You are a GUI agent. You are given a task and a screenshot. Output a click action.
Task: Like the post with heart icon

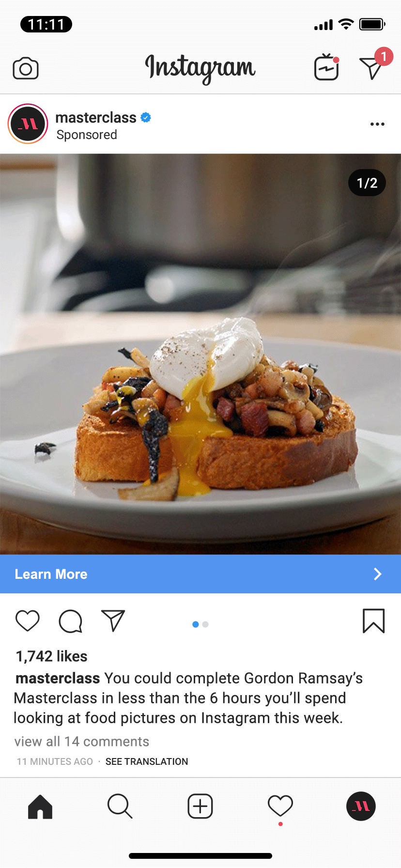tap(28, 620)
